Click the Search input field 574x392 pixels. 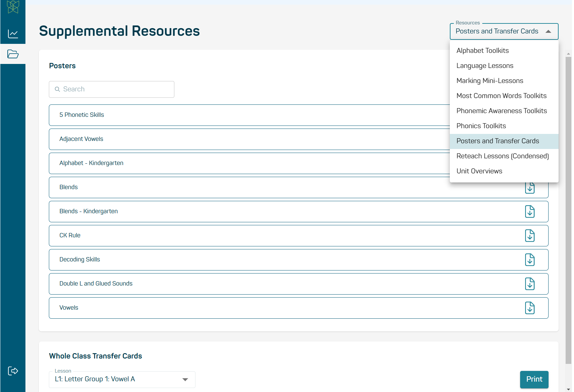point(111,89)
